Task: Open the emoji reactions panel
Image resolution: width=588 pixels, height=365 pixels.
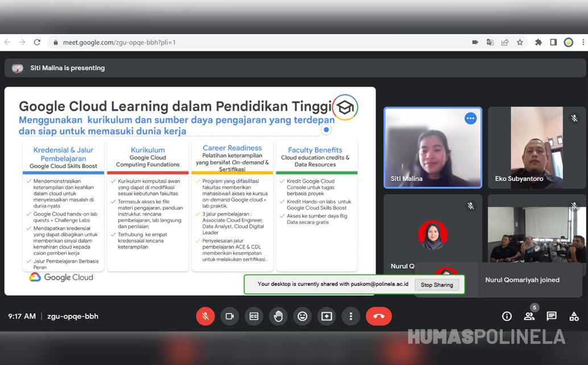Action: tap(303, 316)
